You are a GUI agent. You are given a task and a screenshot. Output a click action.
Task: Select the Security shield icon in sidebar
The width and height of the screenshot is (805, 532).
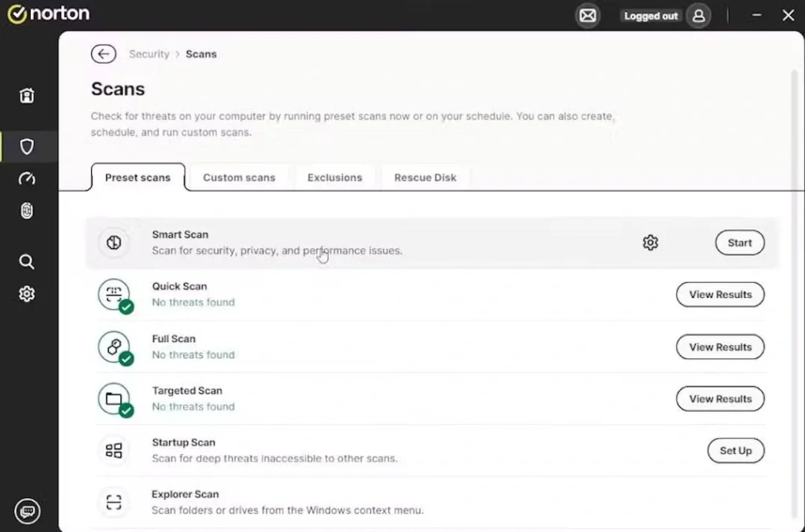[x=27, y=147]
